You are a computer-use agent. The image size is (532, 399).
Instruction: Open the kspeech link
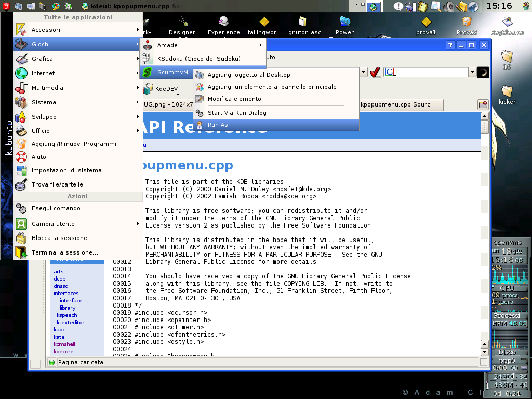[67, 315]
